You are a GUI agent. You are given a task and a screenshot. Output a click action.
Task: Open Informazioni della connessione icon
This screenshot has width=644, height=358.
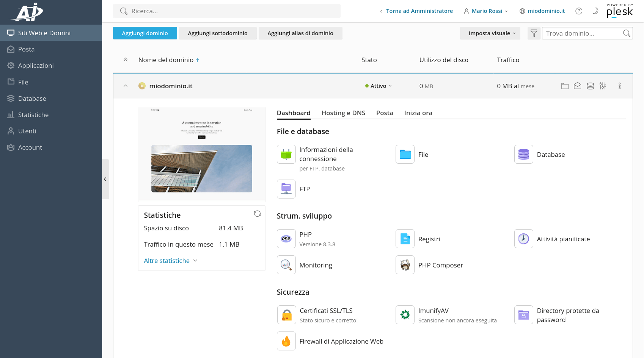tap(286, 154)
